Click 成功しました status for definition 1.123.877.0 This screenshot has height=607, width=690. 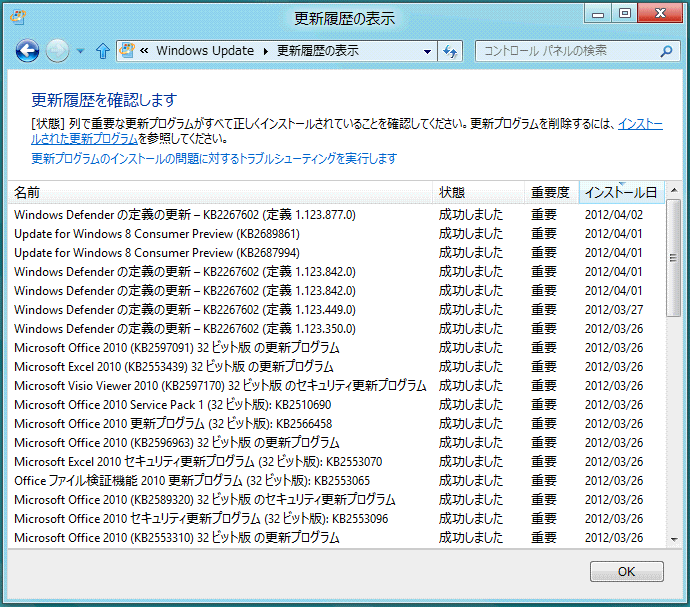(x=470, y=215)
